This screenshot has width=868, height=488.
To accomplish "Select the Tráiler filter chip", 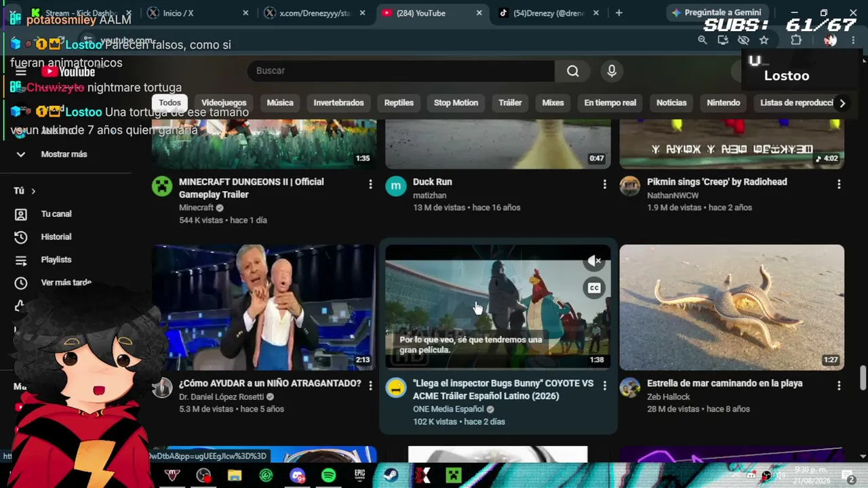I will tap(510, 103).
